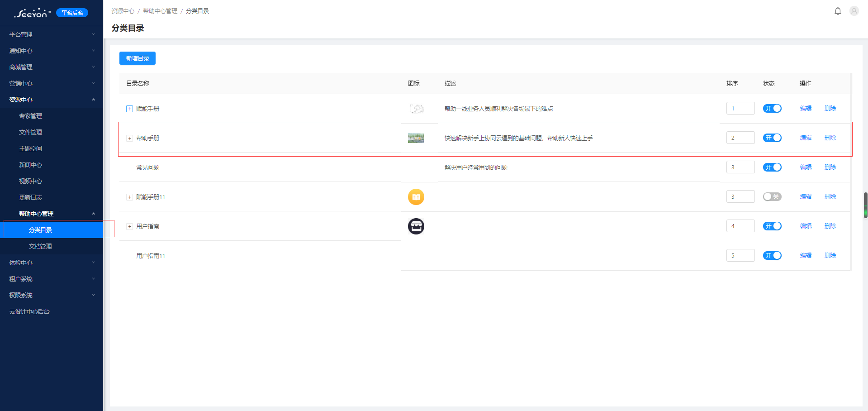Viewport: 868px width, 411px height.
Task: Click the 新增目录 button
Action: click(138, 58)
